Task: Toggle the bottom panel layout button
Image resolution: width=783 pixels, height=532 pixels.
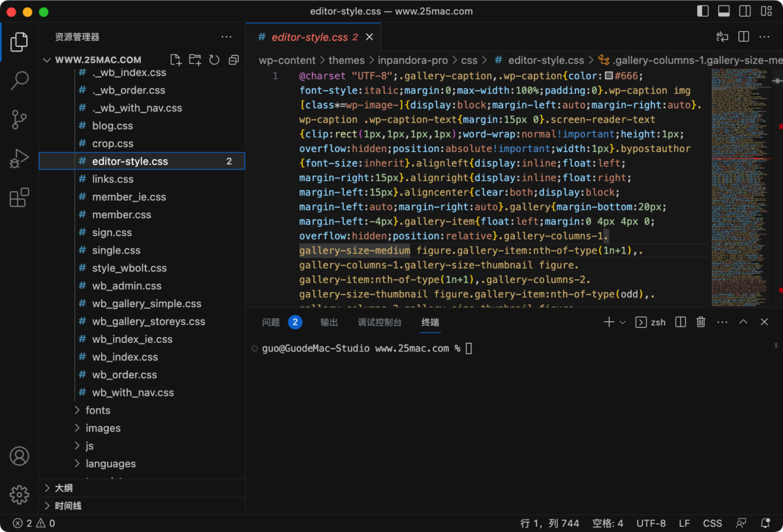Action: coord(724,11)
